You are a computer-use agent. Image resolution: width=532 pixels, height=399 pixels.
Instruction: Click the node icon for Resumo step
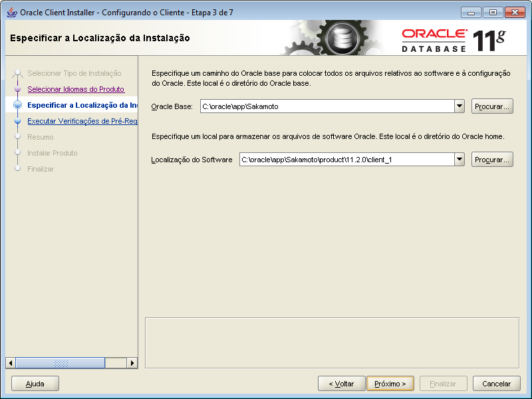(x=19, y=135)
